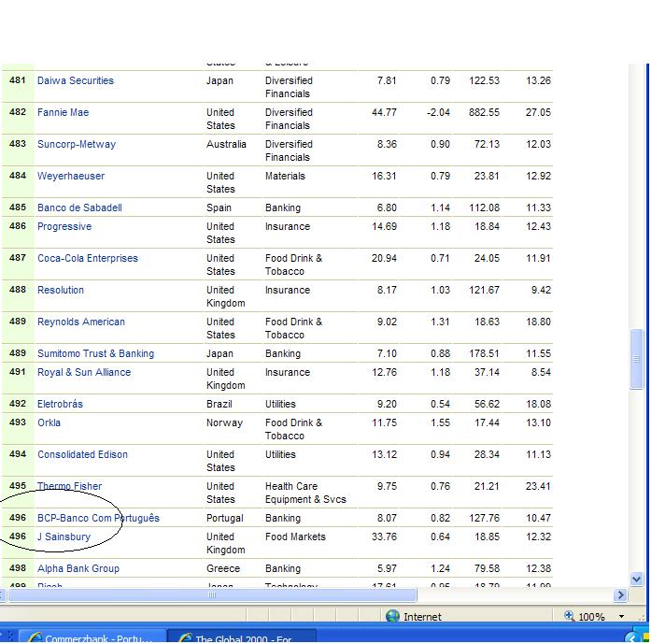
Task: Select J Sainsbury sales value 33.76
Action: point(384,537)
